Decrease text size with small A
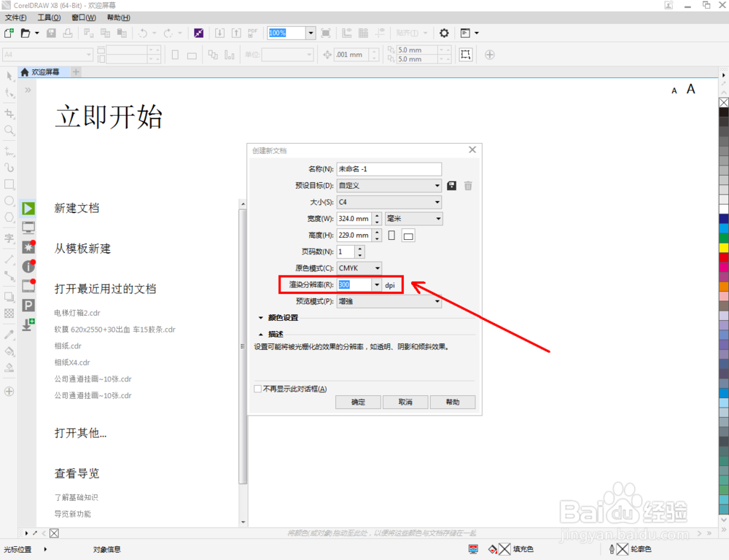 [674, 90]
